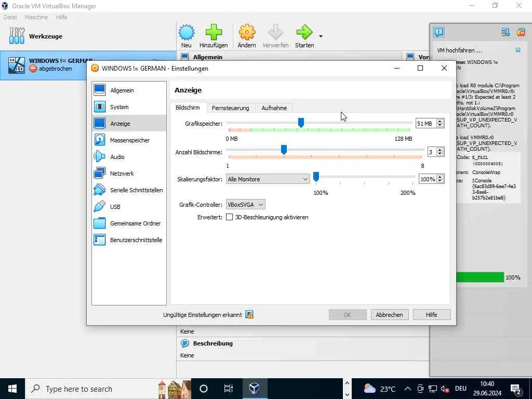Show hidden system tray icons

tap(408, 389)
